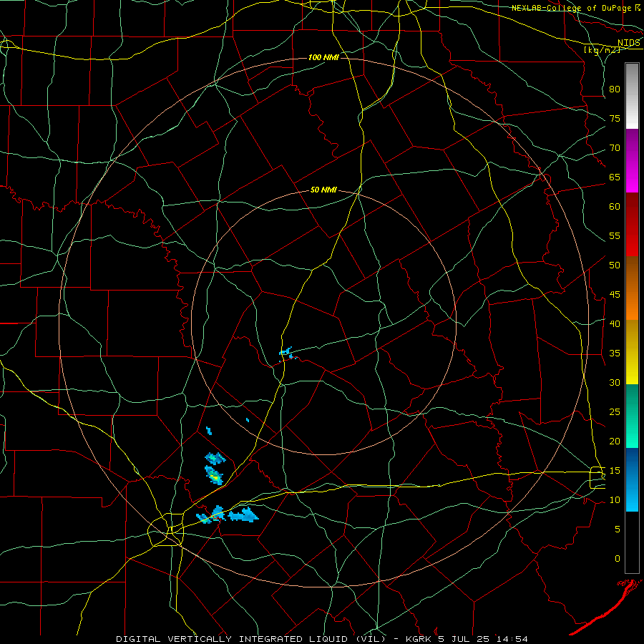Click the 60 value on the color scale
The image size is (644, 644).
[615, 207]
